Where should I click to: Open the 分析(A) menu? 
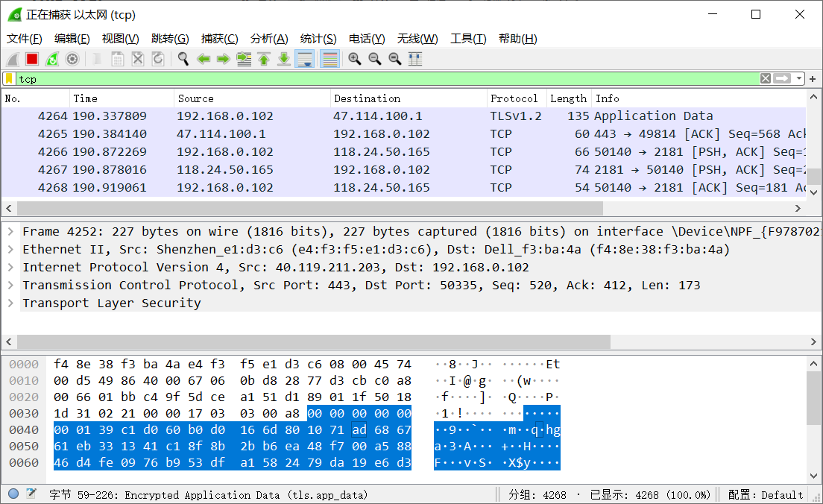(268, 39)
